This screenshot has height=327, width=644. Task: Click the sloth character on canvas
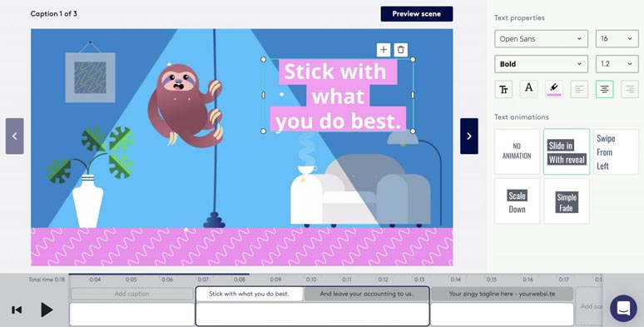185,106
